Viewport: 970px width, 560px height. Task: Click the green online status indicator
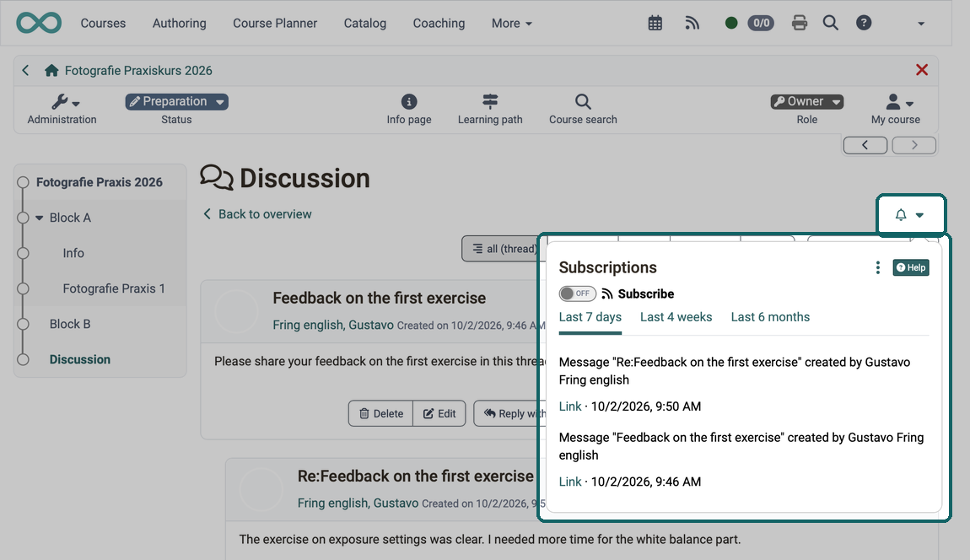coord(731,24)
